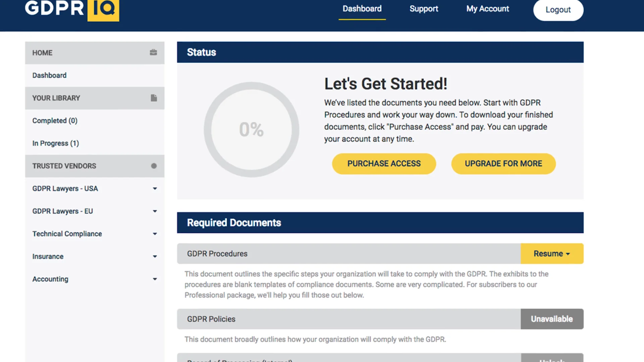Open My Account from the header
This screenshot has width=644, height=362.
(x=487, y=9)
